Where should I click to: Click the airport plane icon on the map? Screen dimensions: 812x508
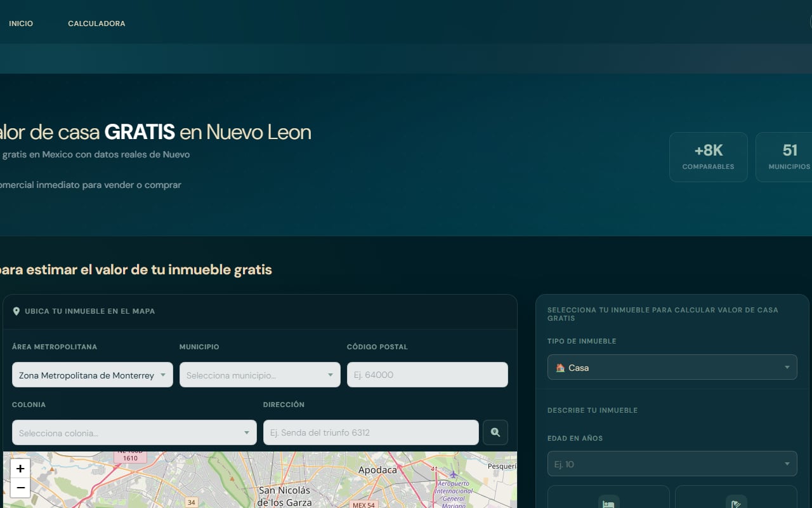pyautogui.click(x=453, y=474)
